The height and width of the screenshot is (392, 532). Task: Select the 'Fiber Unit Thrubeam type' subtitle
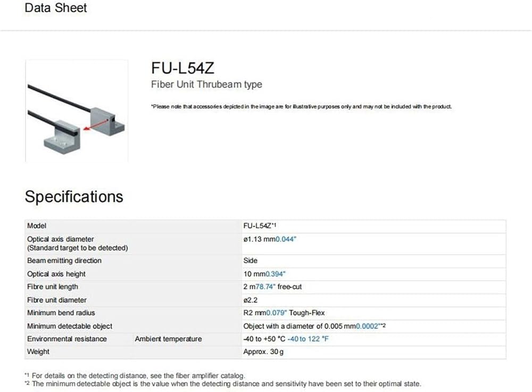pyautogui.click(x=206, y=85)
